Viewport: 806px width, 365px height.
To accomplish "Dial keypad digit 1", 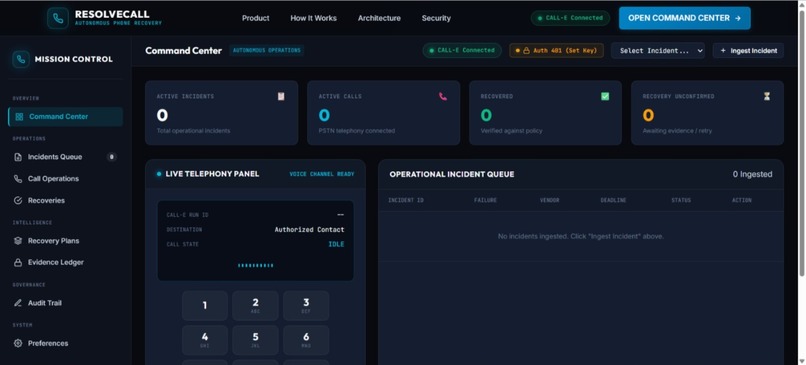I will [205, 306].
